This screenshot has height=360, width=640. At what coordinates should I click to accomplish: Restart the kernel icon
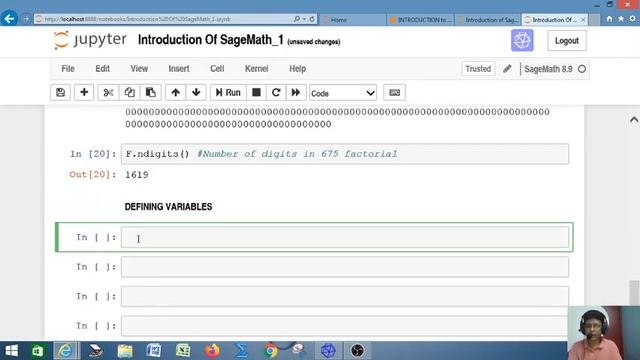(276, 93)
